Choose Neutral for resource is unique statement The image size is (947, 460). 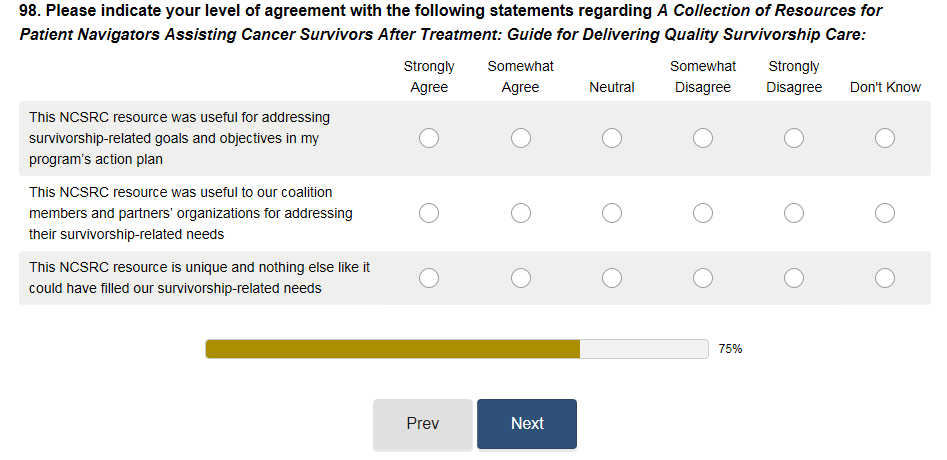coord(612,278)
